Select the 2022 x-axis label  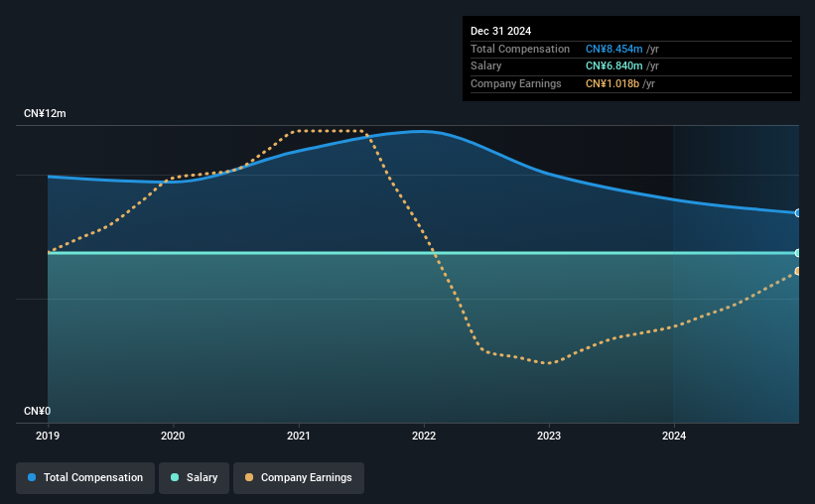click(x=424, y=436)
